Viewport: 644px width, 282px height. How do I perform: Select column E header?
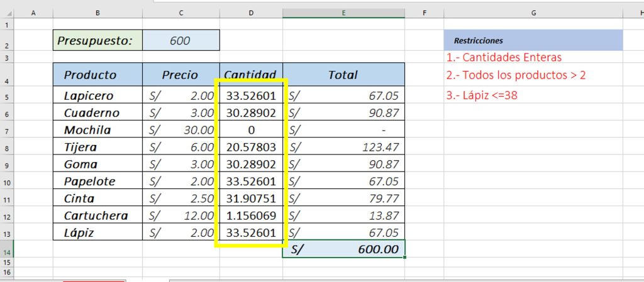(x=343, y=13)
